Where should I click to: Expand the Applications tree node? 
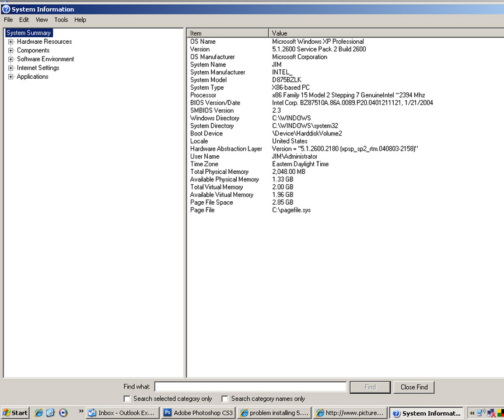pyautogui.click(x=10, y=76)
